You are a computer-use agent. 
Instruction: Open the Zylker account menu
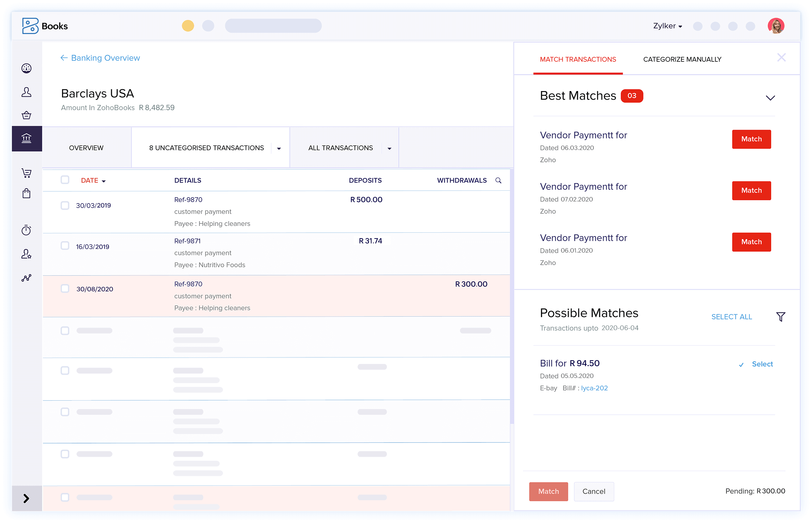pyautogui.click(x=666, y=25)
